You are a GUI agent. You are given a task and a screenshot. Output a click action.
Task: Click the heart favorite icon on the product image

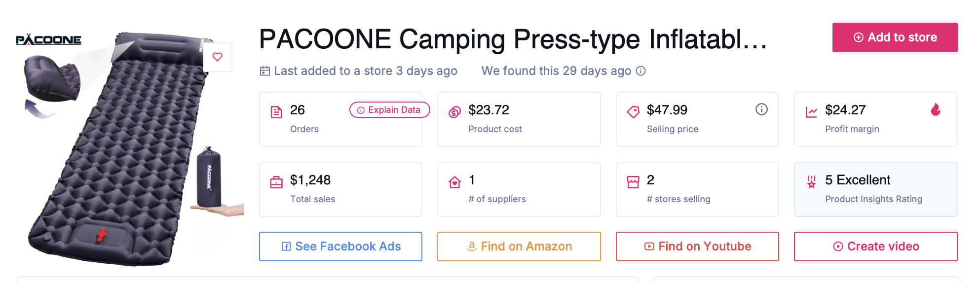[217, 57]
